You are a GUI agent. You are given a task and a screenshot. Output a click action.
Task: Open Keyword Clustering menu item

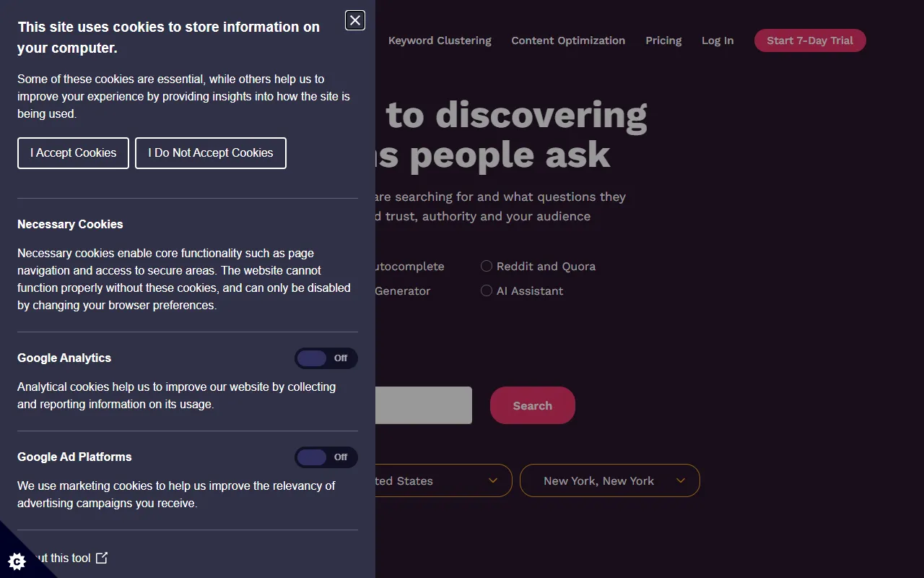[440, 40]
